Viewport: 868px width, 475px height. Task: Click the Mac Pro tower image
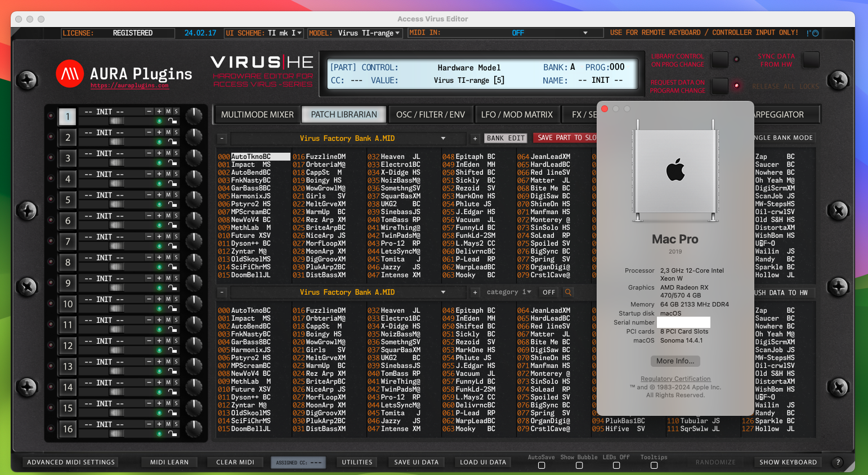tap(675, 172)
